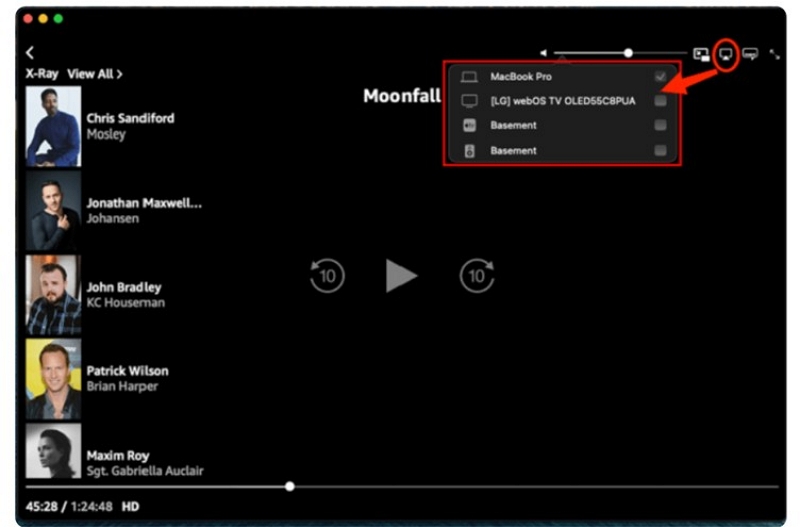Image resolution: width=800 pixels, height=527 pixels.
Task: Open the AirPlay device menu icon
Action: click(x=726, y=54)
